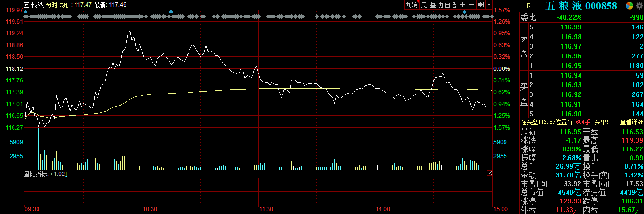Select buy level 5 price 116.90
This screenshot has width=644, height=214.
pyautogui.click(x=571, y=114)
